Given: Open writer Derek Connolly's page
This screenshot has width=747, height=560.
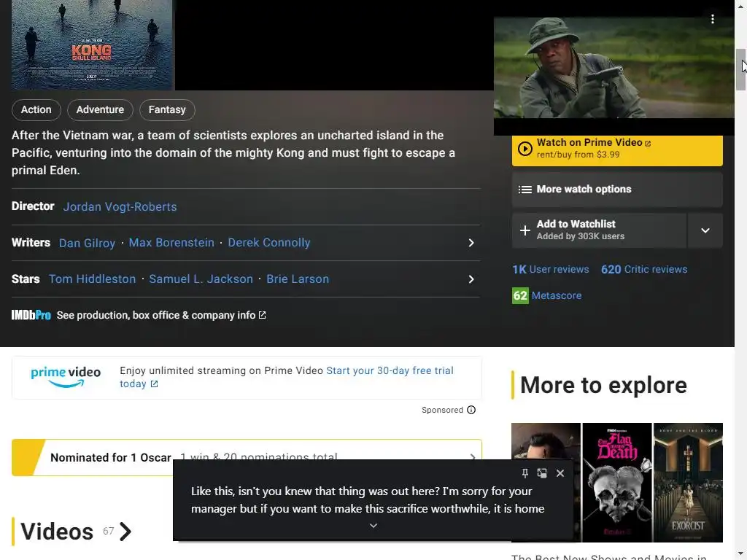Looking at the screenshot, I should tap(269, 243).
